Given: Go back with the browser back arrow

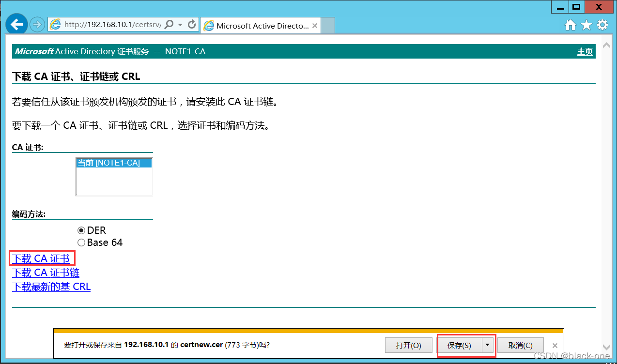Looking at the screenshot, I should (x=16, y=24).
